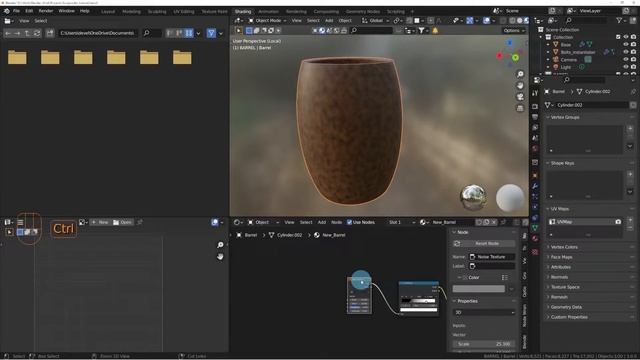Viewport: 640px width, 360px height.
Task: Click the red X axis navigation gizmo
Action: (500, 56)
